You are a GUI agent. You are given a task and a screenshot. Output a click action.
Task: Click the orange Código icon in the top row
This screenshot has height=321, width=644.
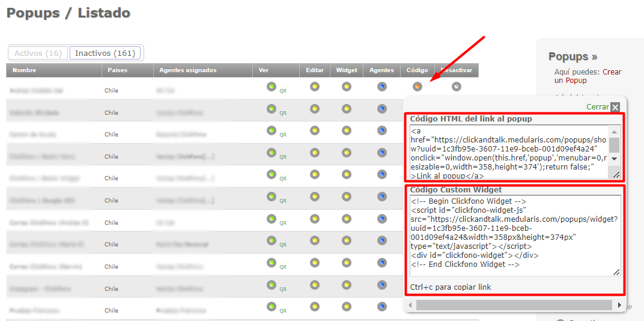tap(418, 87)
